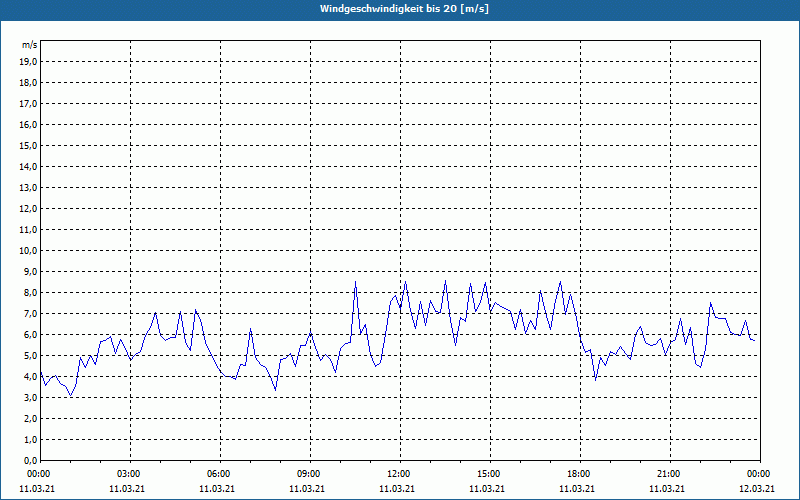Click the 06:00 time label

218,474
